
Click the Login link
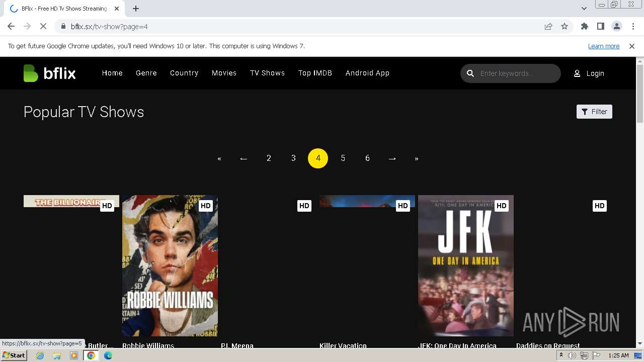[595, 73]
